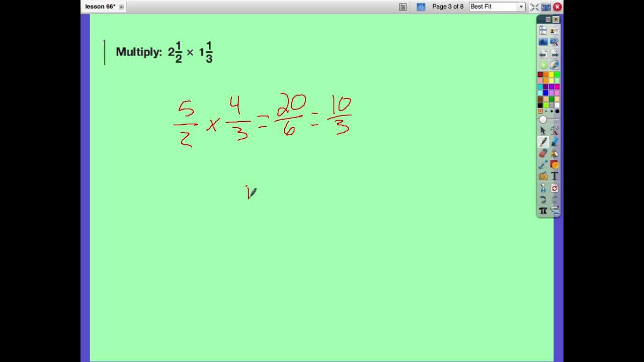Select the Shape tool
The width and height of the screenshot is (644, 362).
(x=554, y=165)
